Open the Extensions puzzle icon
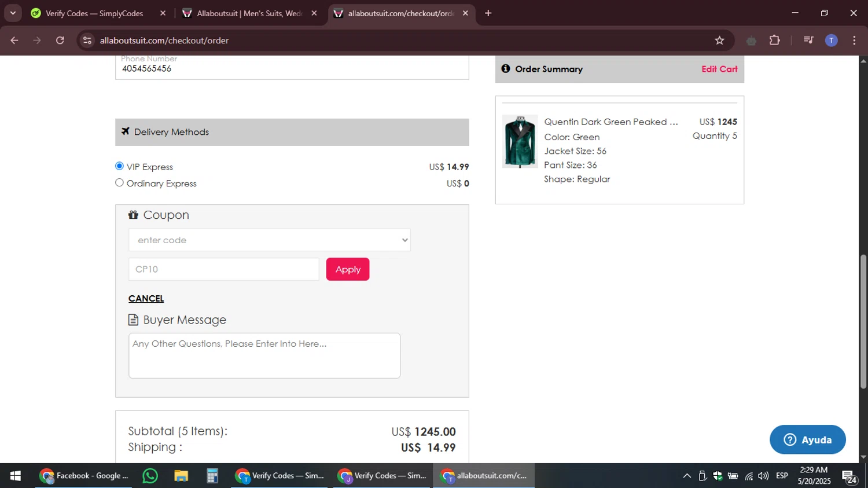 point(774,41)
